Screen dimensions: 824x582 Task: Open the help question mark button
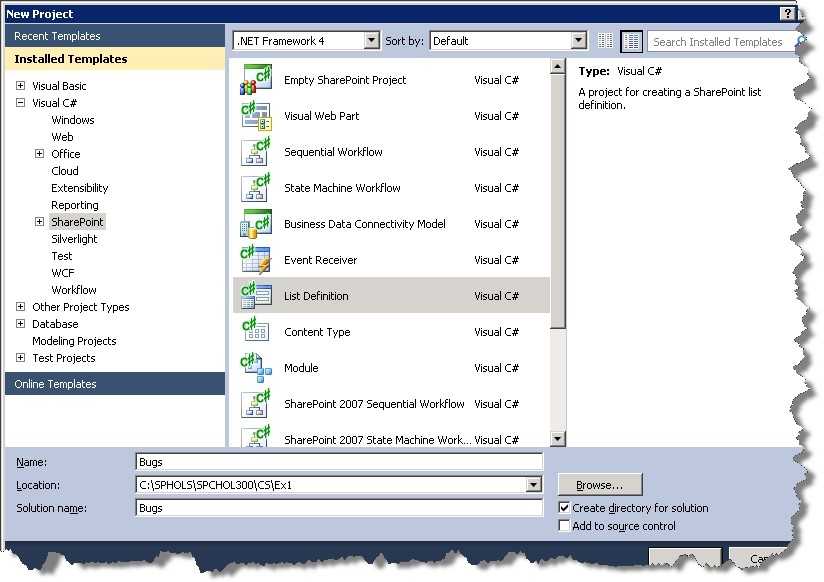click(x=787, y=14)
